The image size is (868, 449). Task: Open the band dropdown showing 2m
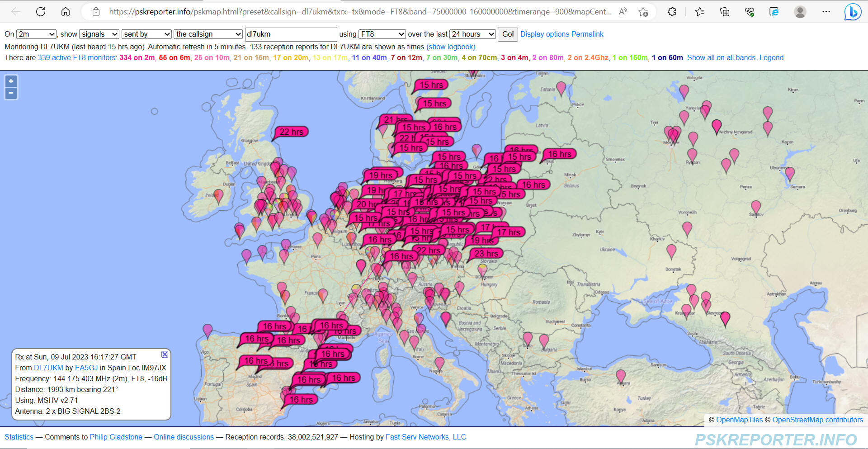pos(36,34)
